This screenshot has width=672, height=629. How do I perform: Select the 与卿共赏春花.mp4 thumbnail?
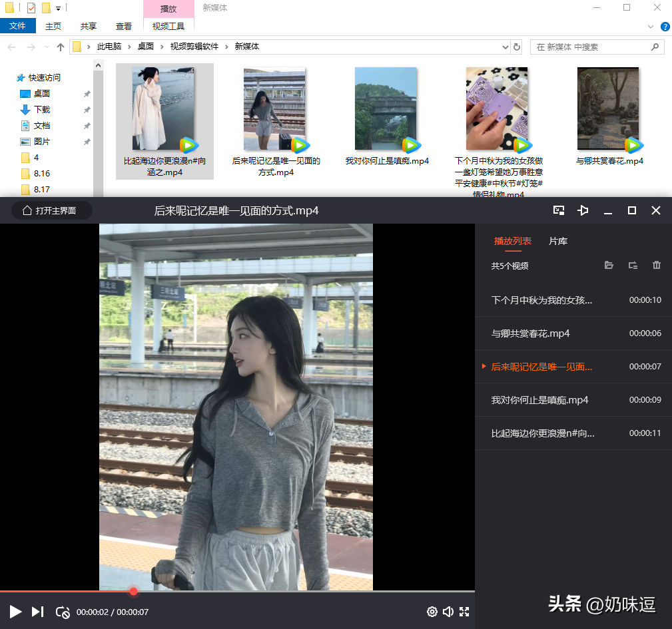[609, 108]
